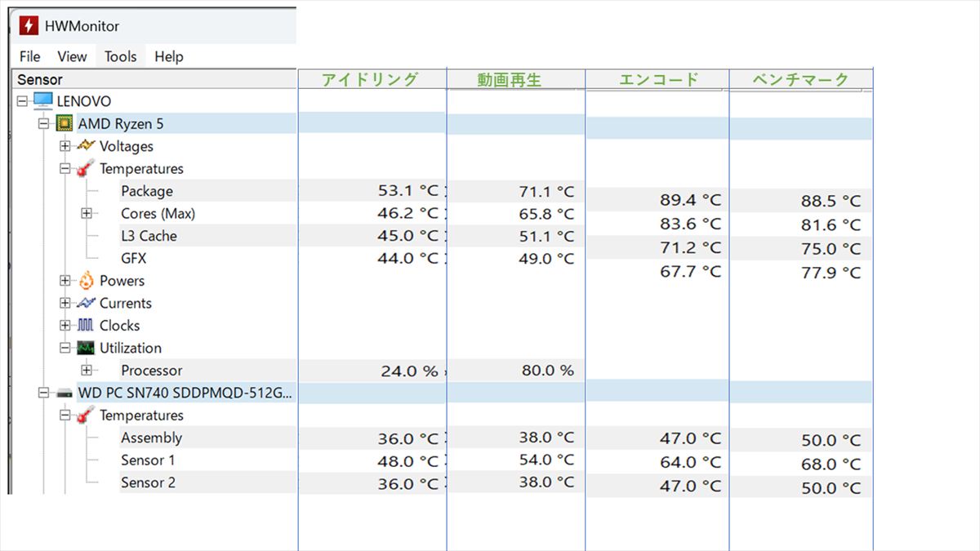This screenshot has height=551, width=980.
Task: Expand the Cores (Max) node
Action: pos(87,214)
